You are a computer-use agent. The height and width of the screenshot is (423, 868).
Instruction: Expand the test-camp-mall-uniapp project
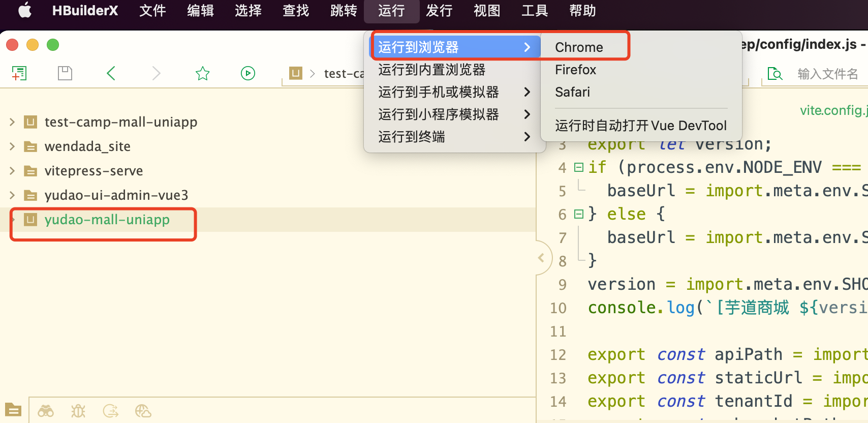12,122
